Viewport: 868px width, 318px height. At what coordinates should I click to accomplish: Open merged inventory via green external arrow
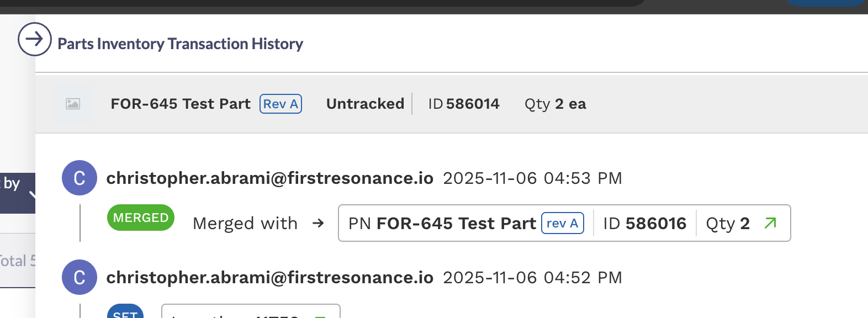click(771, 223)
